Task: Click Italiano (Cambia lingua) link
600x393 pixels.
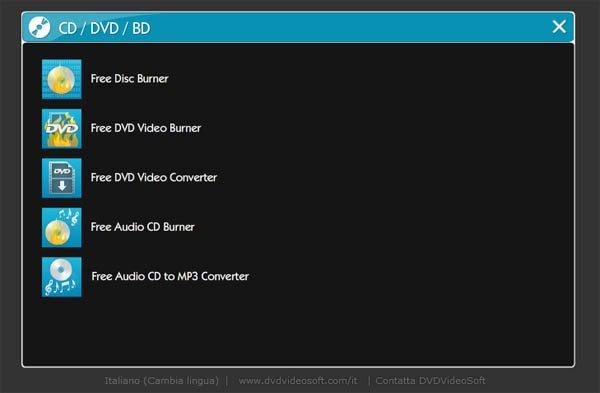Action: pyautogui.click(x=162, y=380)
